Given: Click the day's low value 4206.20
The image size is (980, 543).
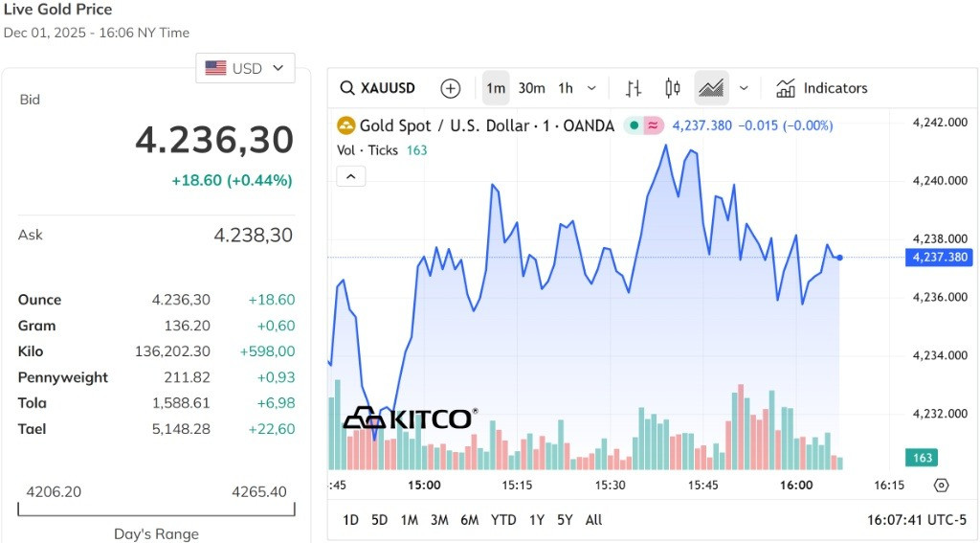Looking at the screenshot, I should 54,492.
